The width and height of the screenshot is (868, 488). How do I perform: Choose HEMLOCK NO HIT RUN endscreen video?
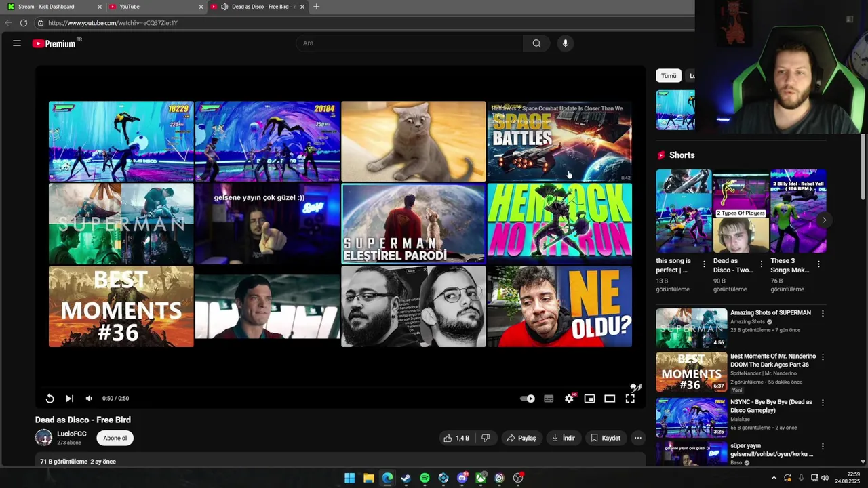click(559, 223)
